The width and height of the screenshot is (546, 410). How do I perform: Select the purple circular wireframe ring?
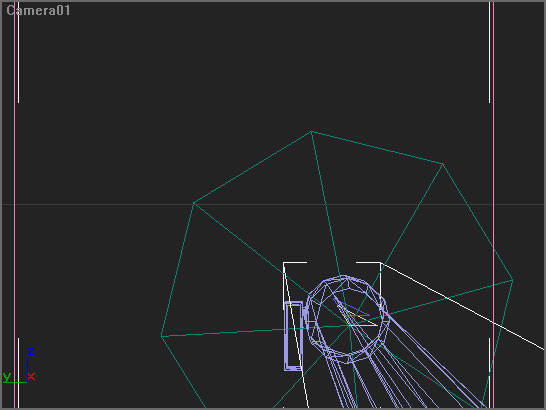[348, 319]
